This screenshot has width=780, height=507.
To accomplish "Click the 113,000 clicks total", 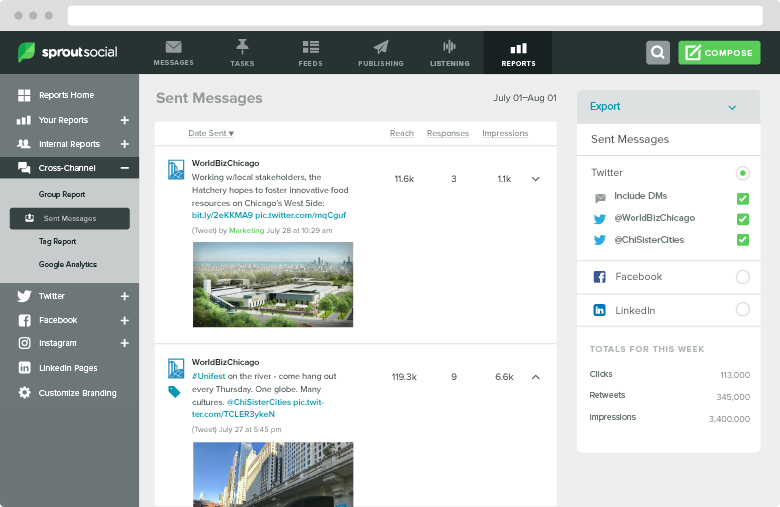I will point(735,375).
